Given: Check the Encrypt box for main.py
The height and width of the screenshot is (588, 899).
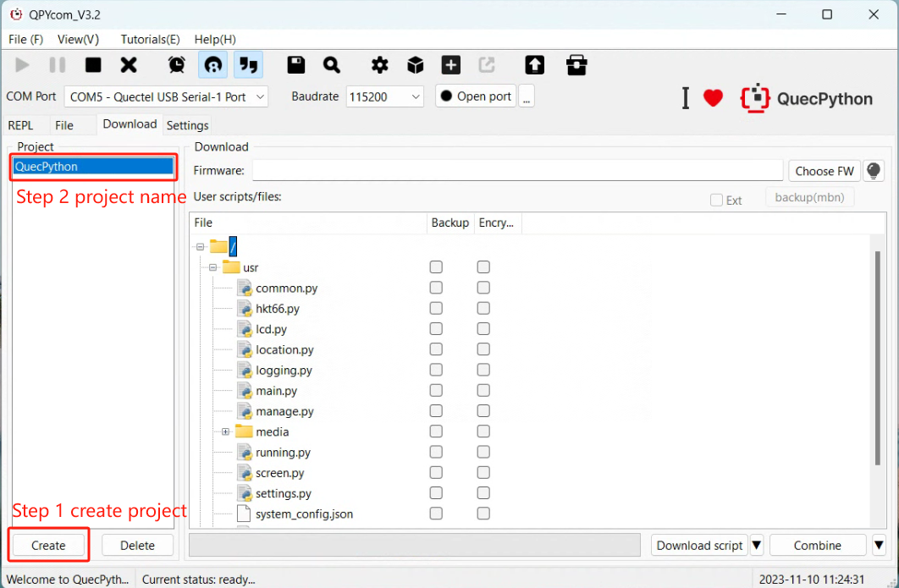Looking at the screenshot, I should coord(483,390).
